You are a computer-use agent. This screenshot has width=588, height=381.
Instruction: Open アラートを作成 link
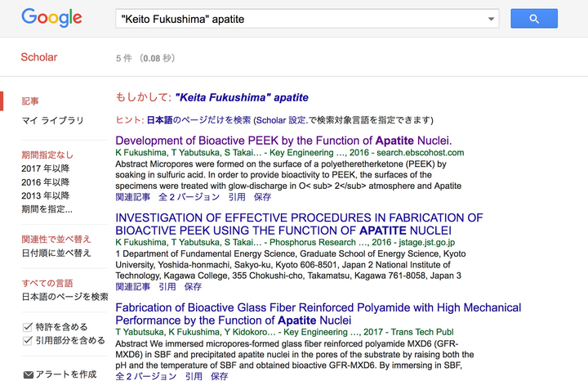coord(66,374)
